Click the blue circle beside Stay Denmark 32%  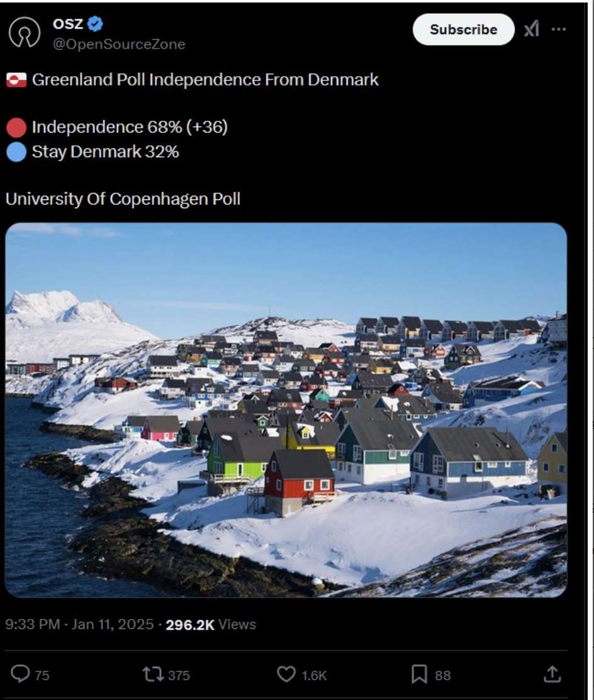point(16,152)
